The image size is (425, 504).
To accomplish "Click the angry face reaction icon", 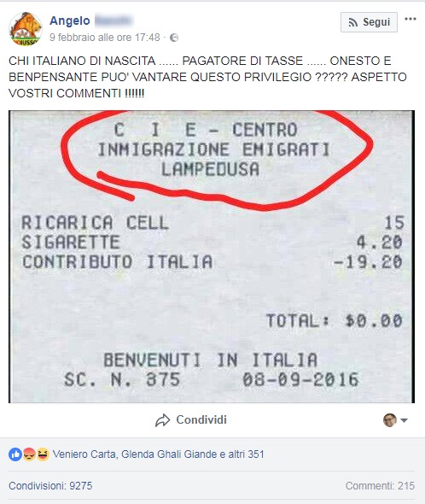I will click(29, 454).
